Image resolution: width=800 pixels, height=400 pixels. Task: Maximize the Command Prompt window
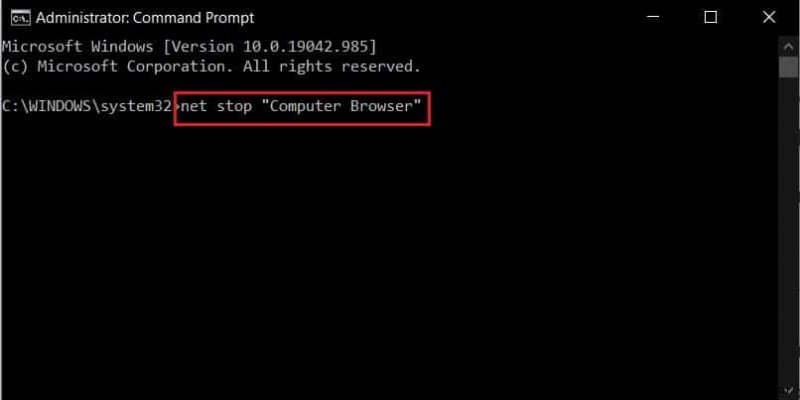pos(710,18)
